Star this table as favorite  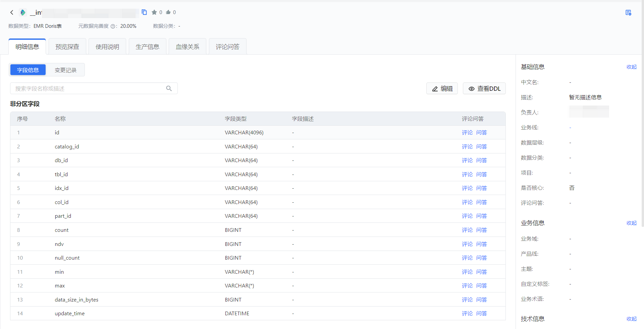pos(154,12)
